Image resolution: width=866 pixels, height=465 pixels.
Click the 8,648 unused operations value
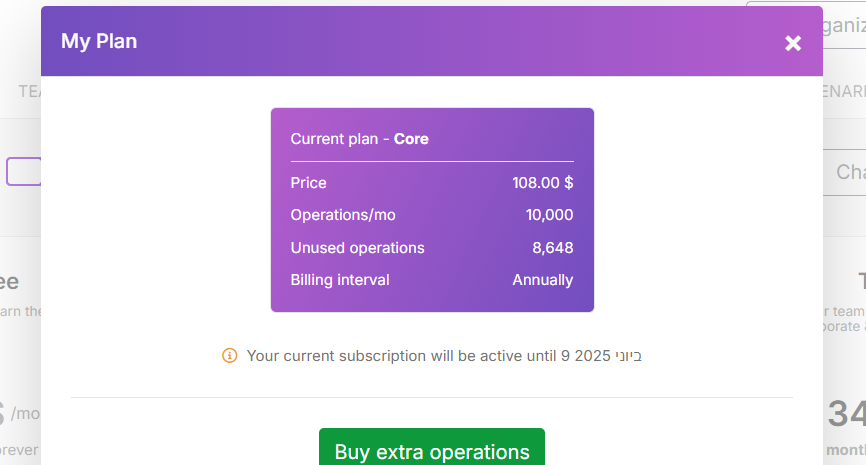click(x=552, y=248)
